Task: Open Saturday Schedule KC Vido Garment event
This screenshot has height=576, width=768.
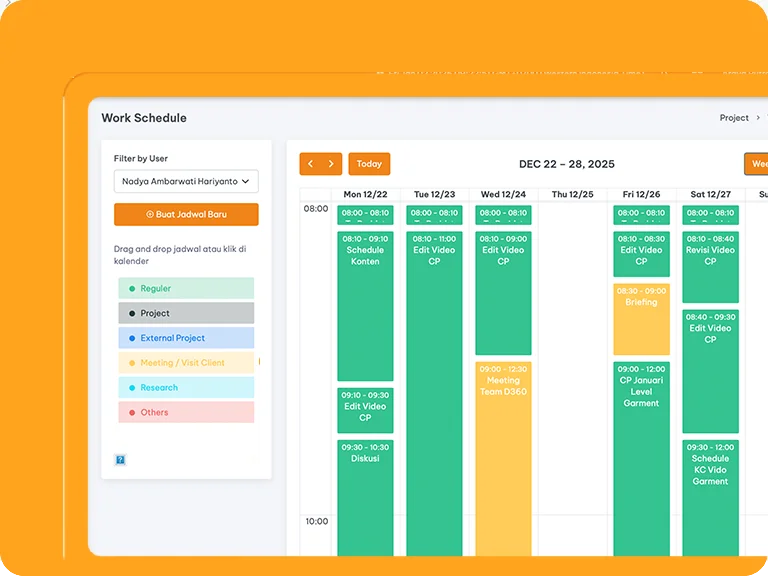Action: pyautogui.click(x=711, y=498)
